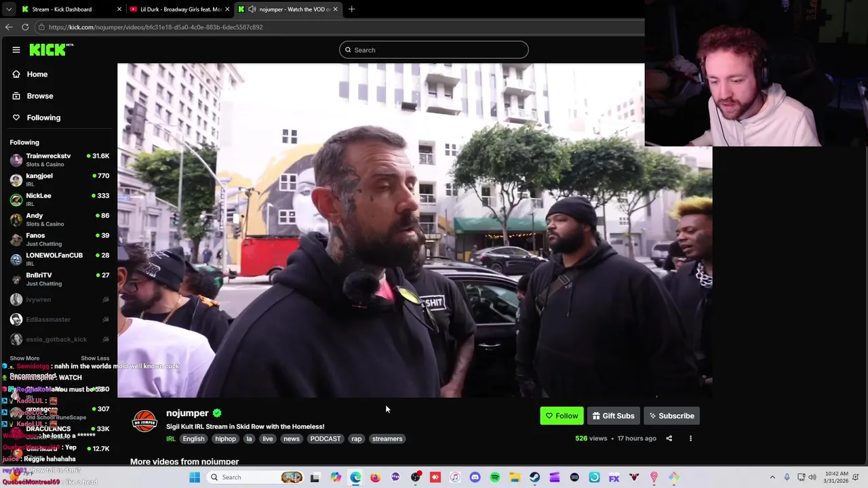868x488 pixels.
Task: Mute the nojumper tab audio icon
Action: tap(252, 9)
